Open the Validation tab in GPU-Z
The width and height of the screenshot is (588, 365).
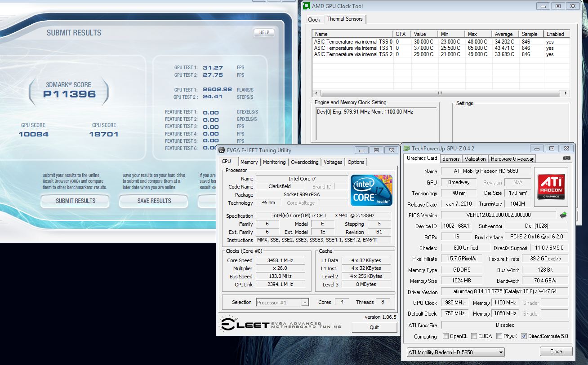pyautogui.click(x=475, y=159)
